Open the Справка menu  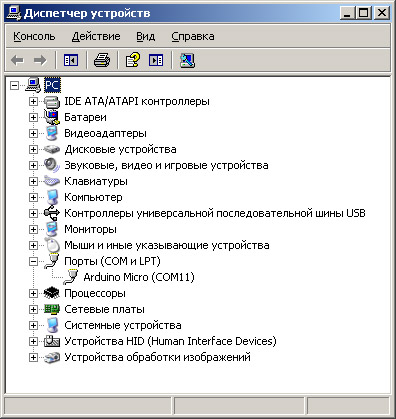[193, 36]
